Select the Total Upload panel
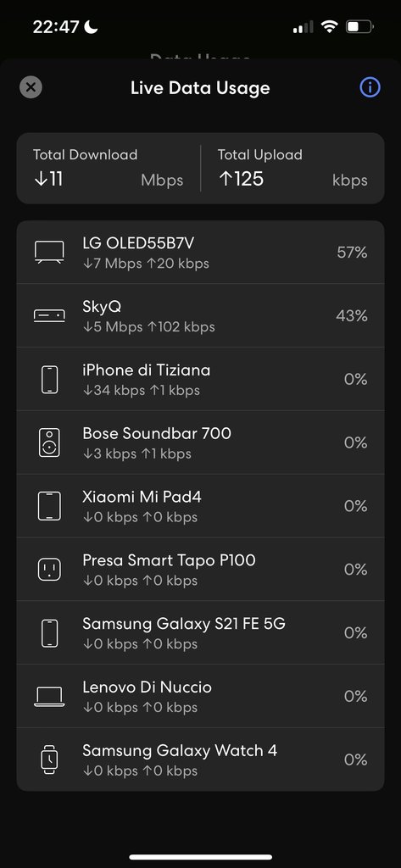 tap(292, 169)
